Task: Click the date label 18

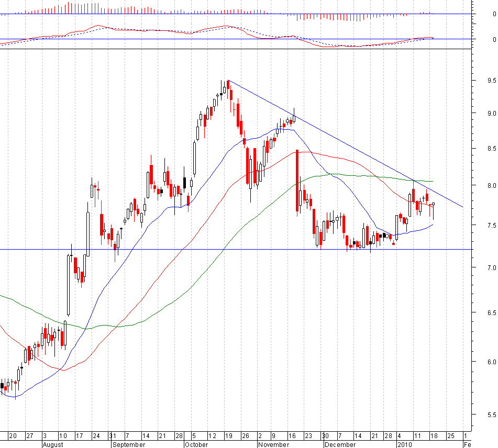Action: click(434, 435)
